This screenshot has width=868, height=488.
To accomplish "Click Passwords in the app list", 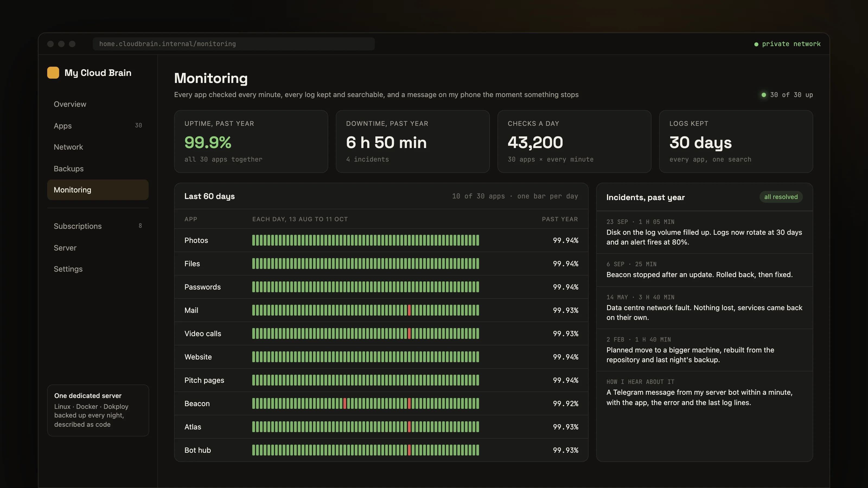I will click(203, 287).
